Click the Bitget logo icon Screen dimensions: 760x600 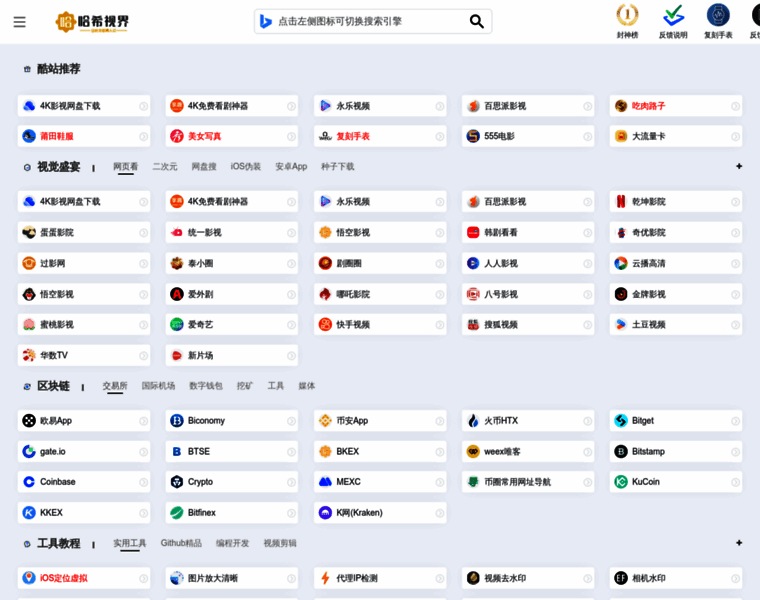point(621,421)
